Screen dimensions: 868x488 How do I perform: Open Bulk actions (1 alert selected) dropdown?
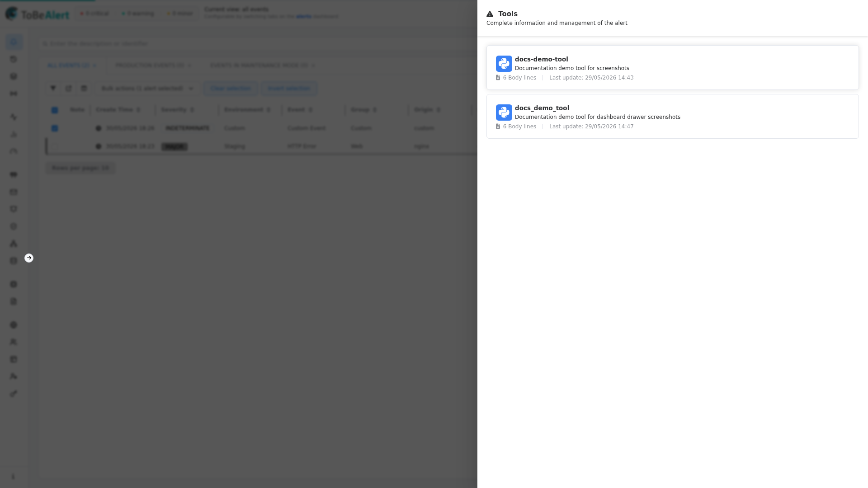[x=147, y=89]
